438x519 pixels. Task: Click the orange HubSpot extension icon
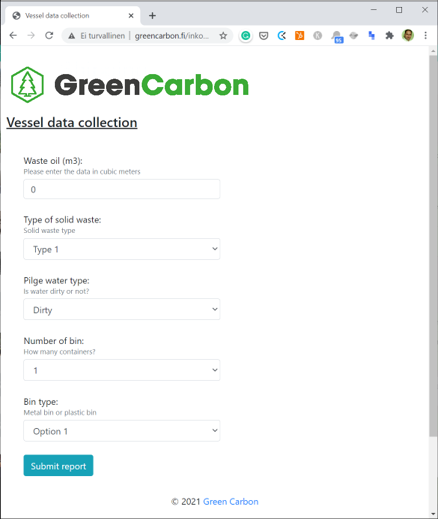click(299, 35)
